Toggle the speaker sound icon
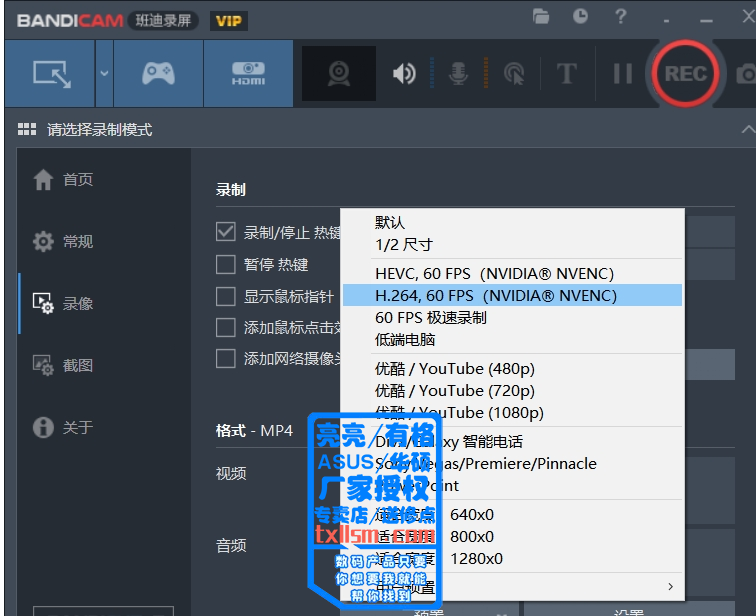Image resolution: width=756 pixels, height=616 pixels. 404,74
